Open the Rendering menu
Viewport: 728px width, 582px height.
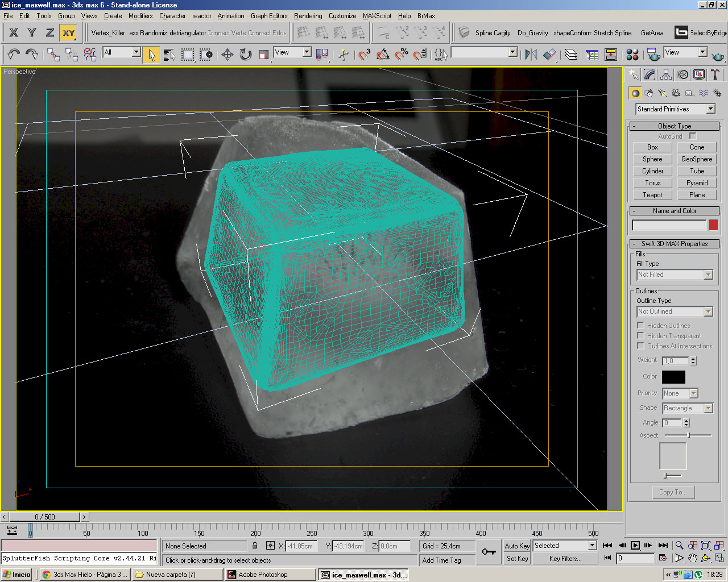(x=308, y=16)
